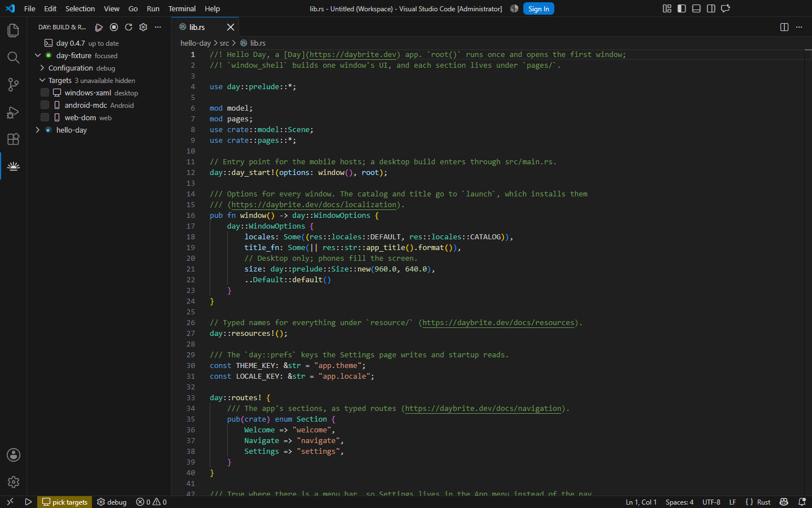Open the Go menu

(133, 8)
